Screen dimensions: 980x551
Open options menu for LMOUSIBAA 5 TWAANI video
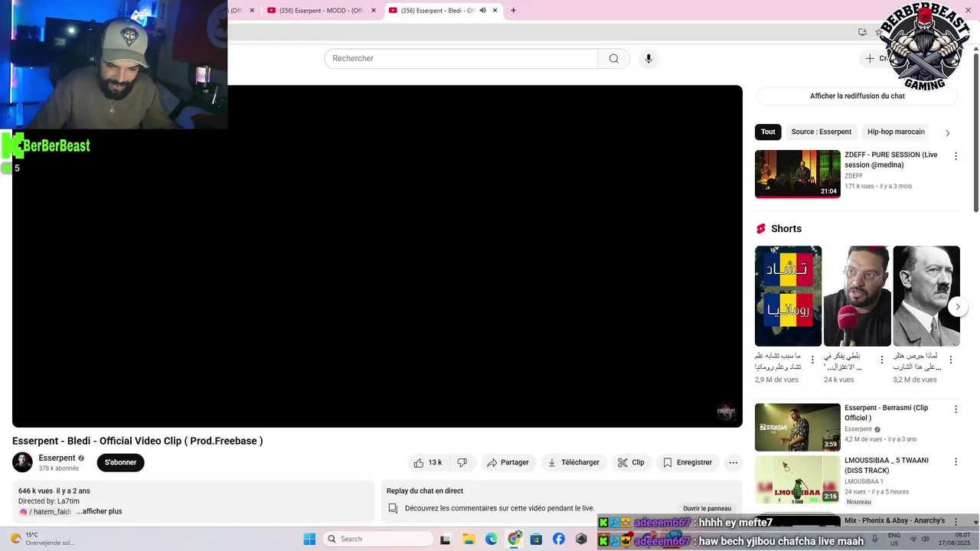click(955, 462)
